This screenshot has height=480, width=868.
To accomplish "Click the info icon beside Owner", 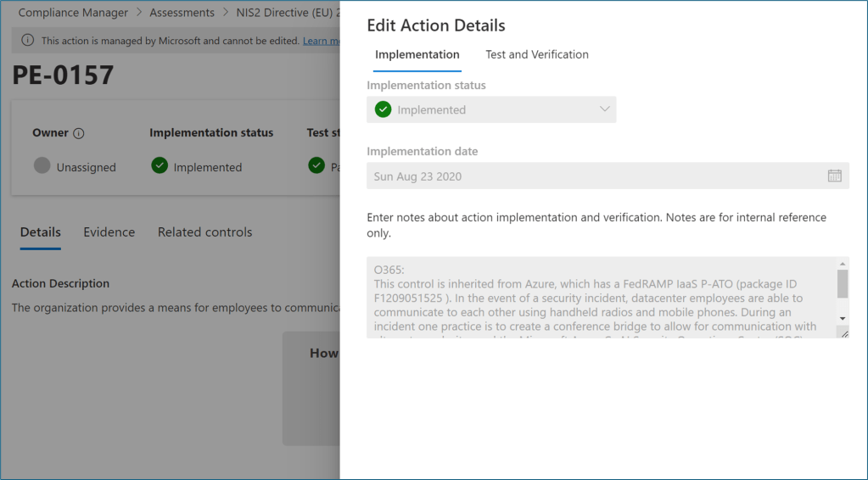I will [x=79, y=133].
